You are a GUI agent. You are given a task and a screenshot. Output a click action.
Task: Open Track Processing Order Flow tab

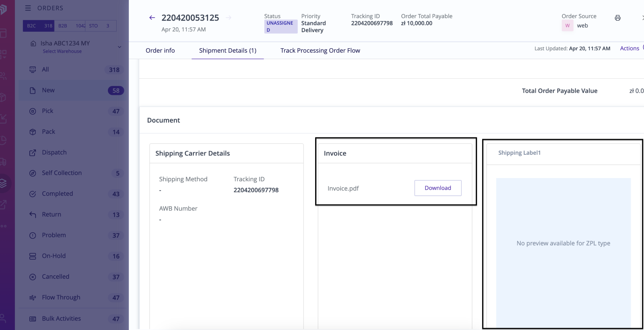pyautogui.click(x=320, y=51)
